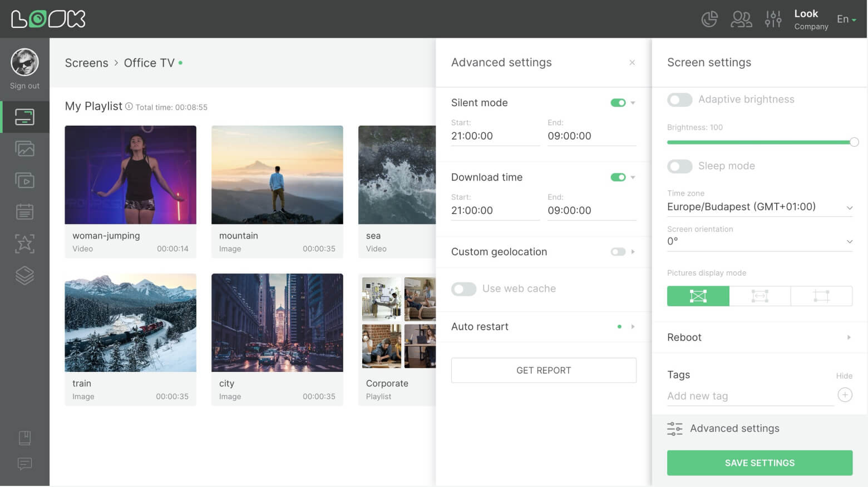This screenshot has width=868, height=487.
Task: Open the language selector showing En
Action: tap(846, 18)
